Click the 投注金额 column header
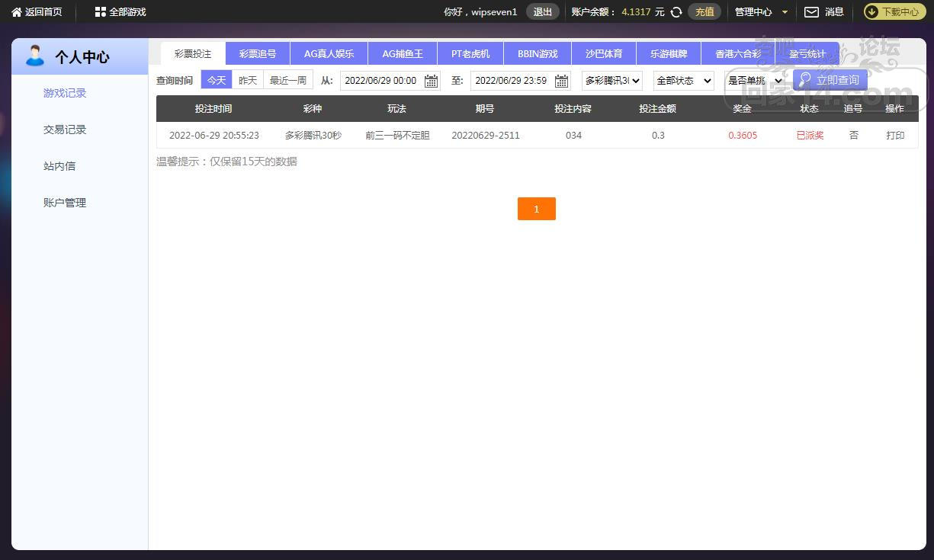Viewport: 934px width, 560px height. (x=657, y=109)
